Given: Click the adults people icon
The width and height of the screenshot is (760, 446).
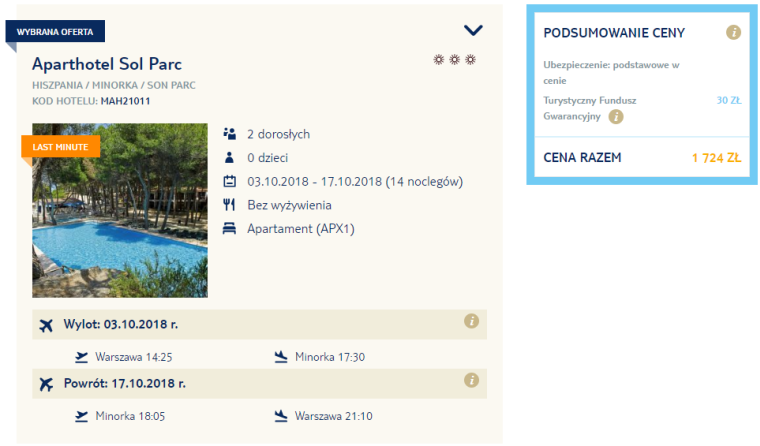Looking at the screenshot, I should (229, 134).
